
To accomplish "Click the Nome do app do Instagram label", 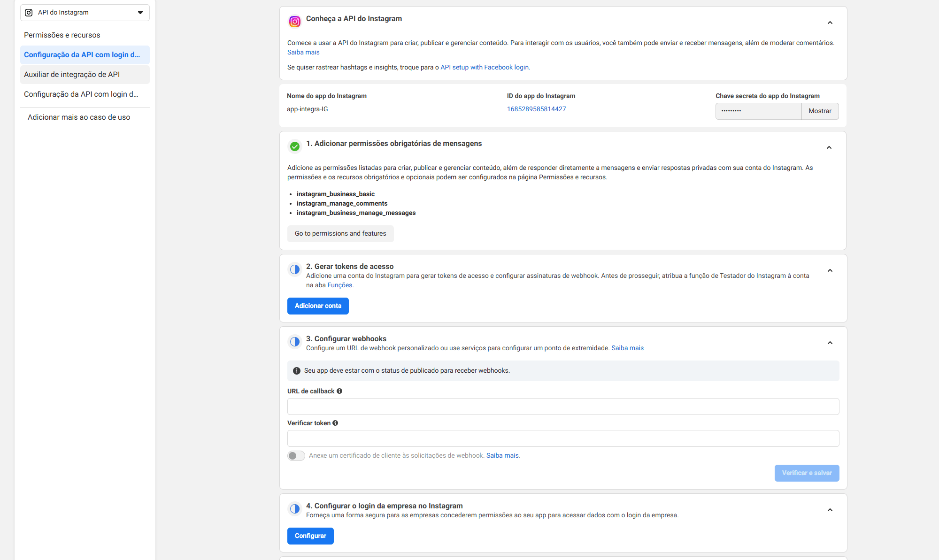I will pyautogui.click(x=327, y=96).
